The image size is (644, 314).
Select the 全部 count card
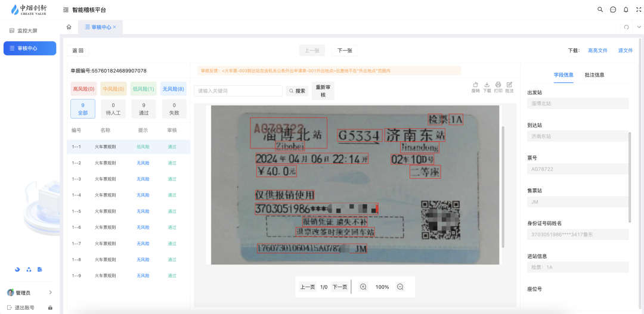click(83, 109)
